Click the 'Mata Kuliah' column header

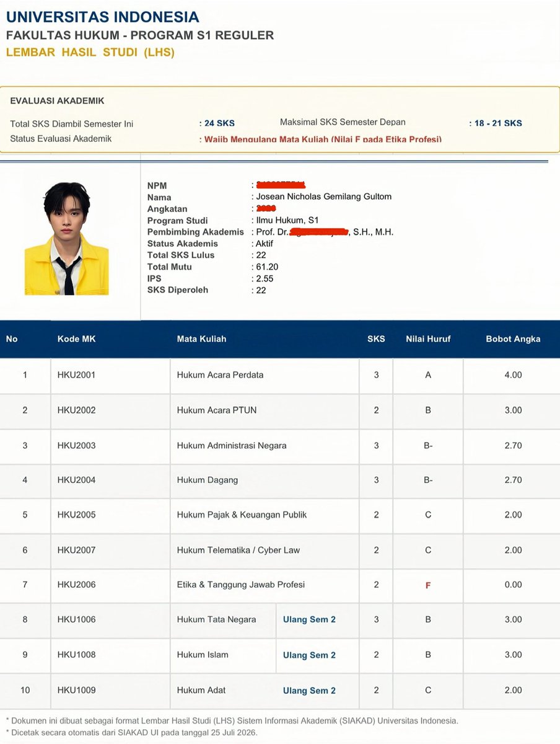tap(202, 339)
